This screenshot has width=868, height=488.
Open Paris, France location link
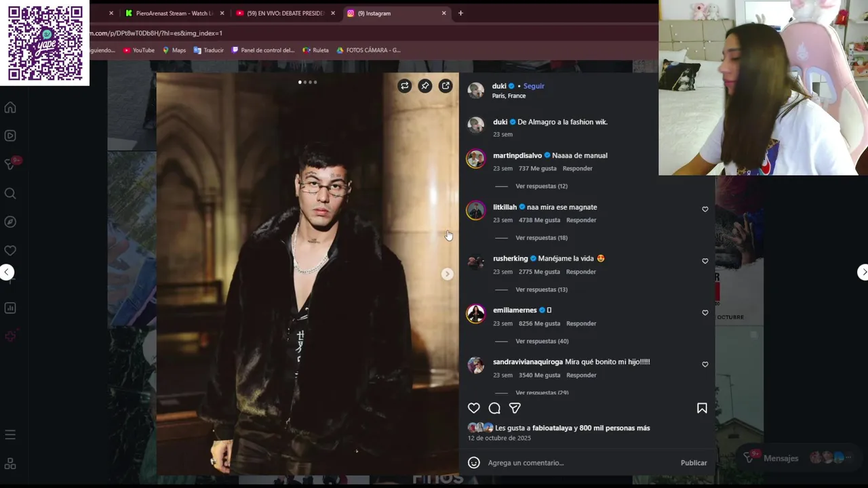[x=509, y=96]
